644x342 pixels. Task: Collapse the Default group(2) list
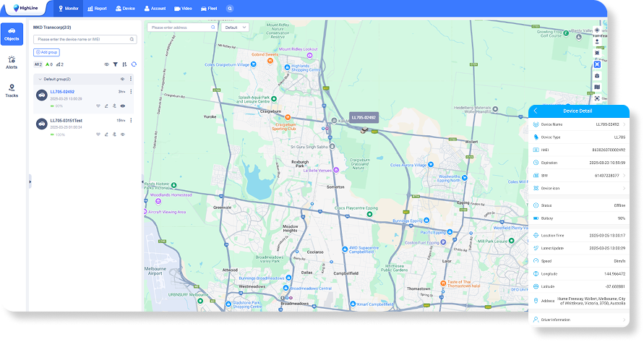point(40,79)
